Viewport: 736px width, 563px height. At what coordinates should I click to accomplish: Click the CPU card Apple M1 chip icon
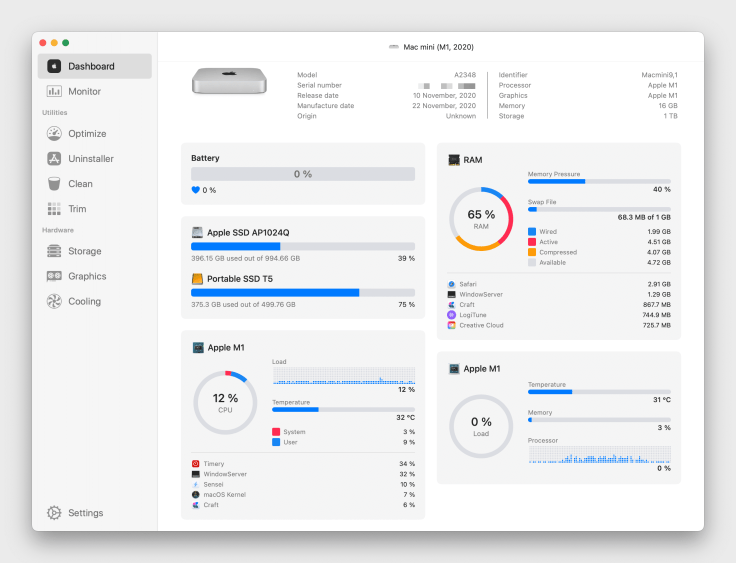(198, 347)
